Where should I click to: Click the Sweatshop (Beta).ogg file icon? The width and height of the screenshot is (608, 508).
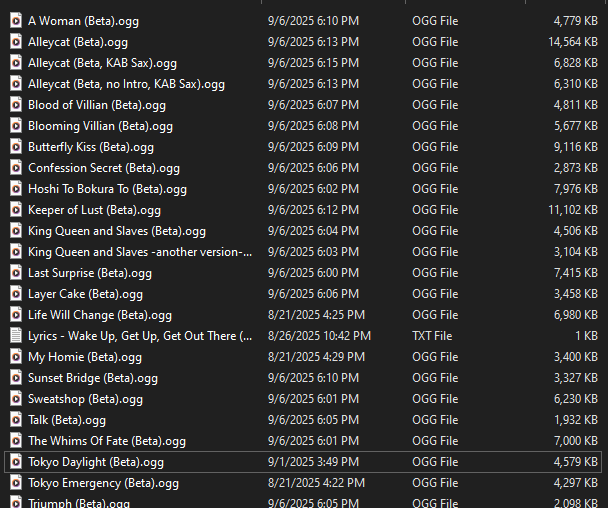[x=16, y=399]
